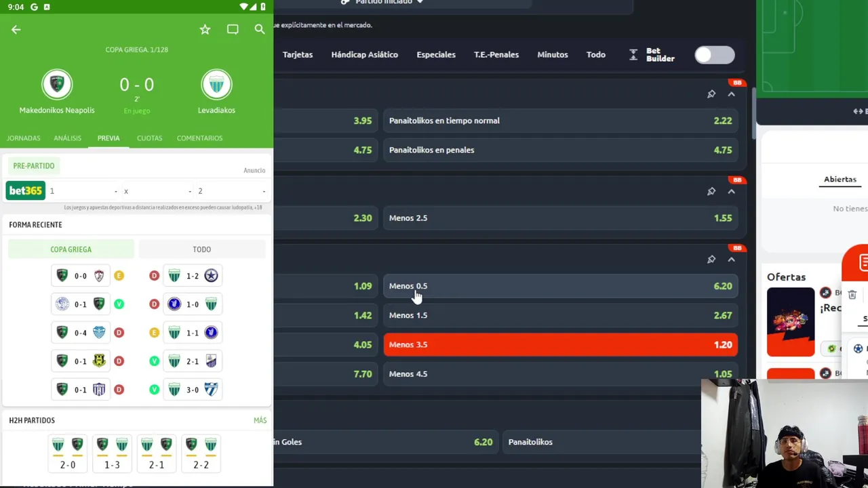Open the CUOTAS tab
The width and height of the screenshot is (868, 488).
pos(149,138)
